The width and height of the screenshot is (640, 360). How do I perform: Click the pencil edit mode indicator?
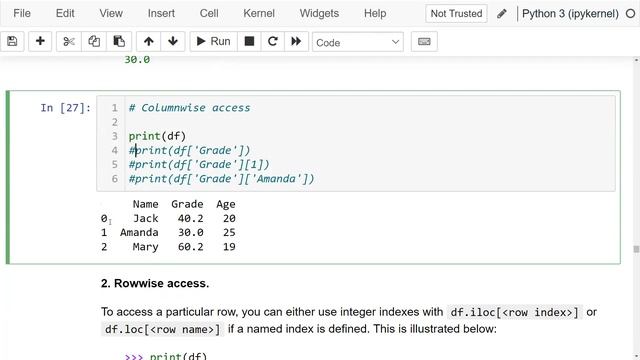(502, 14)
